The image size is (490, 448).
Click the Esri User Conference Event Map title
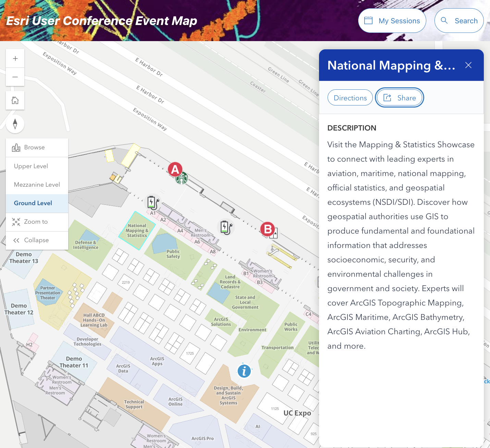tap(102, 21)
